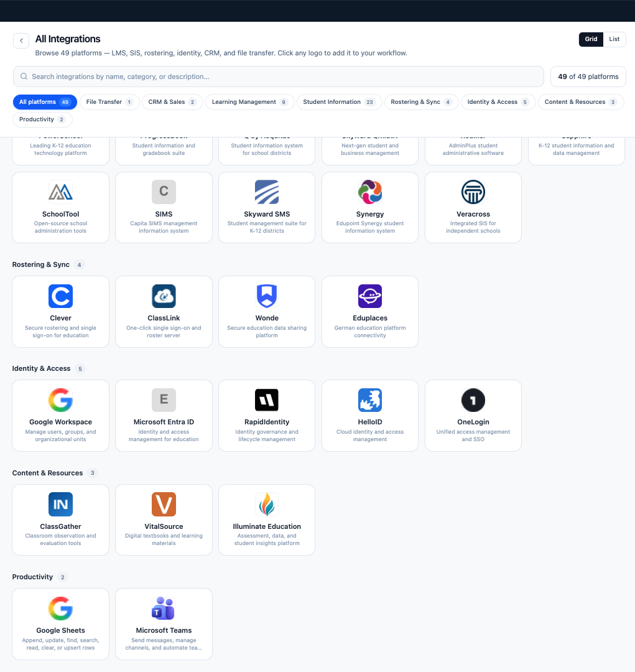Screen dimensions: 635x672
Task: Filter by Content & Resources
Action: coord(581,102)
